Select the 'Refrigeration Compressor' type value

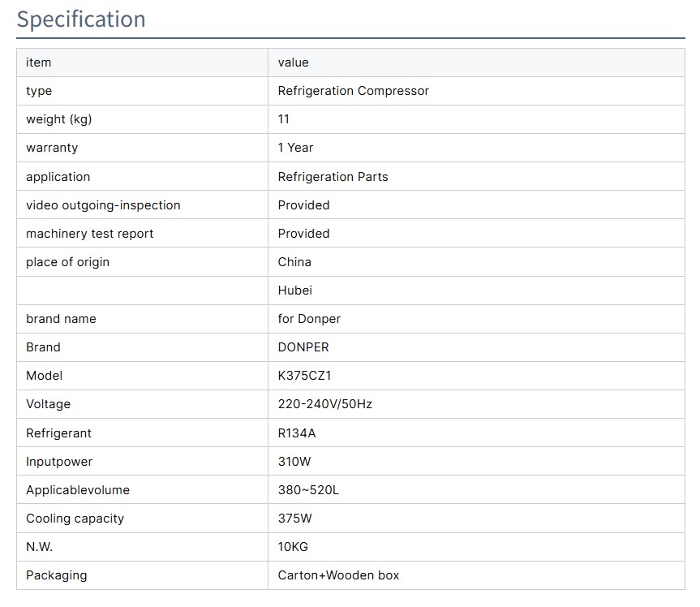(353, 91)
